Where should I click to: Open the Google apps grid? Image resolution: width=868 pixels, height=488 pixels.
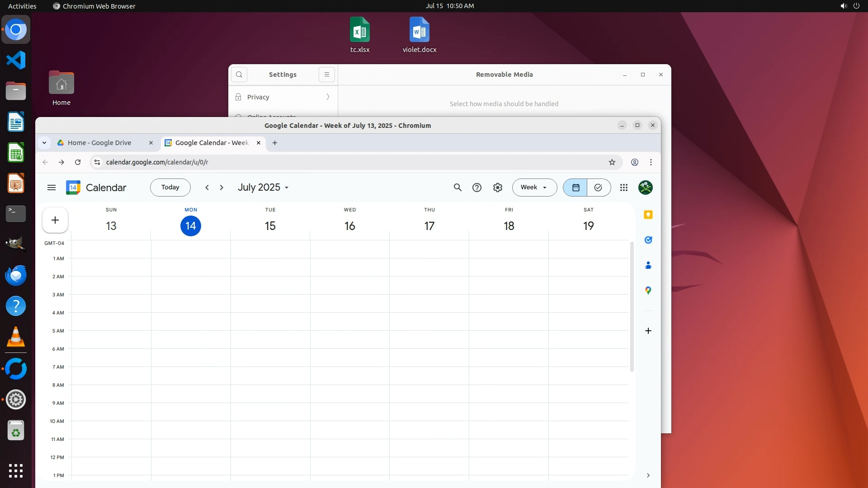pyautogui.click(x=624, y=188)
